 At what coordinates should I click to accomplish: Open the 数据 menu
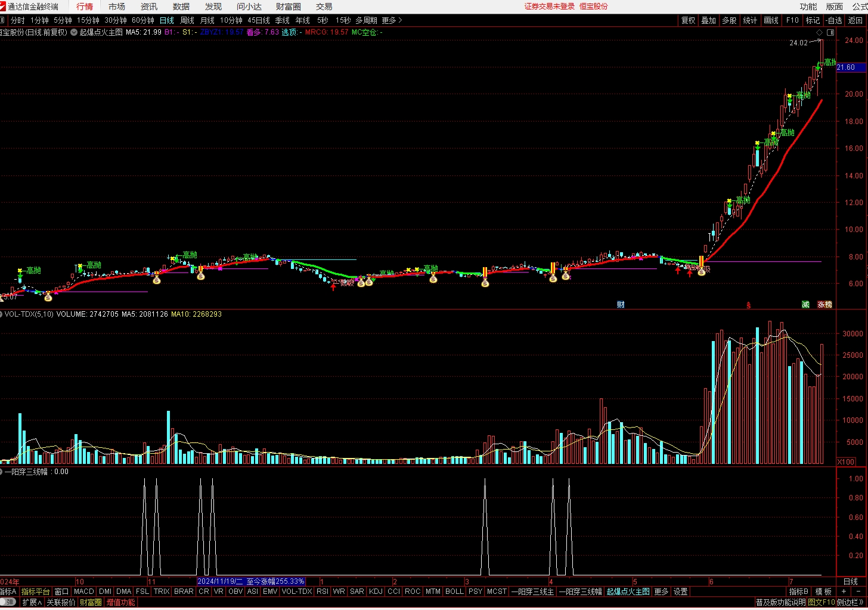(181, 7)
